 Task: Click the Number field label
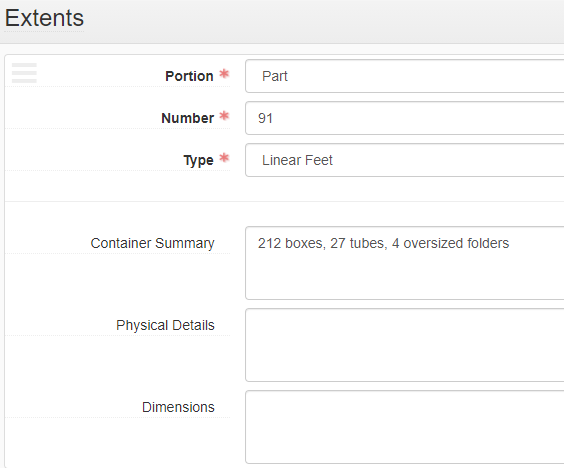click(187, 118)
